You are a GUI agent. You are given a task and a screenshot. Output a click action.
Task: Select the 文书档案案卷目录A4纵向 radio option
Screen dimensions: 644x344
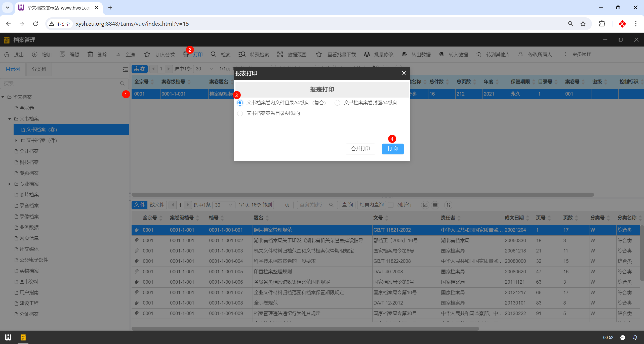[240, 113]
